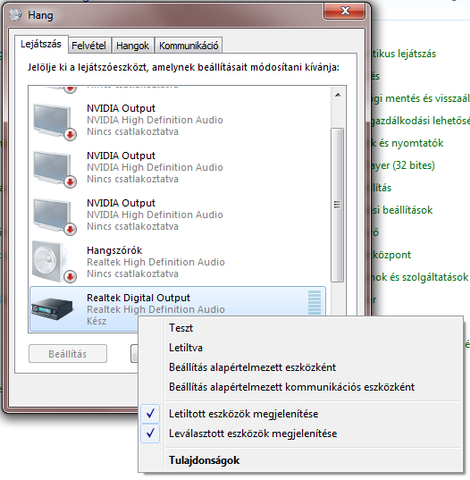Click the device list scroll-up arrow

pos(338,95)
